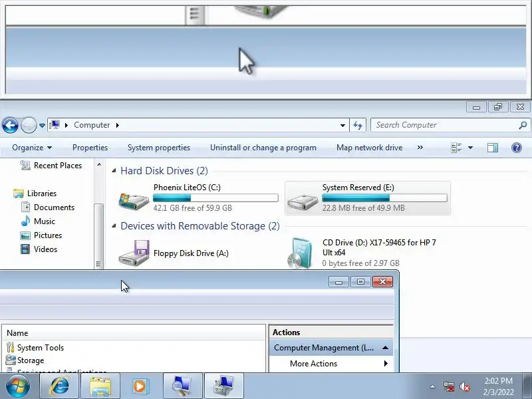Open the Music library
The image size is (532, 399).
pyautogui.click(x=38, y=221)
